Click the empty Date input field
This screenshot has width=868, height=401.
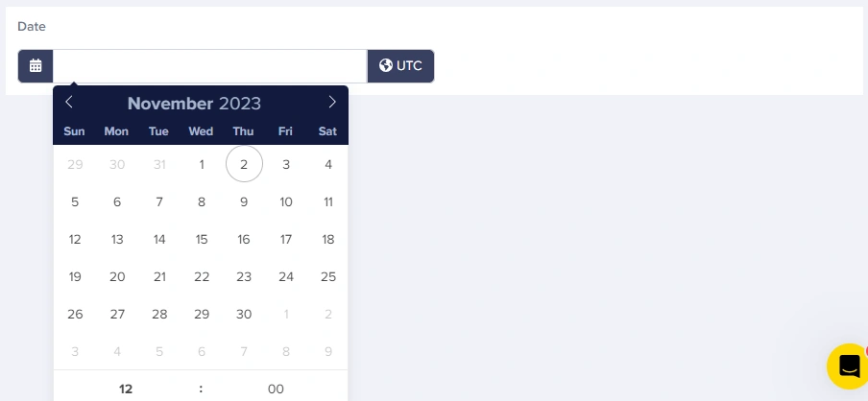click(x=209, y=66)
